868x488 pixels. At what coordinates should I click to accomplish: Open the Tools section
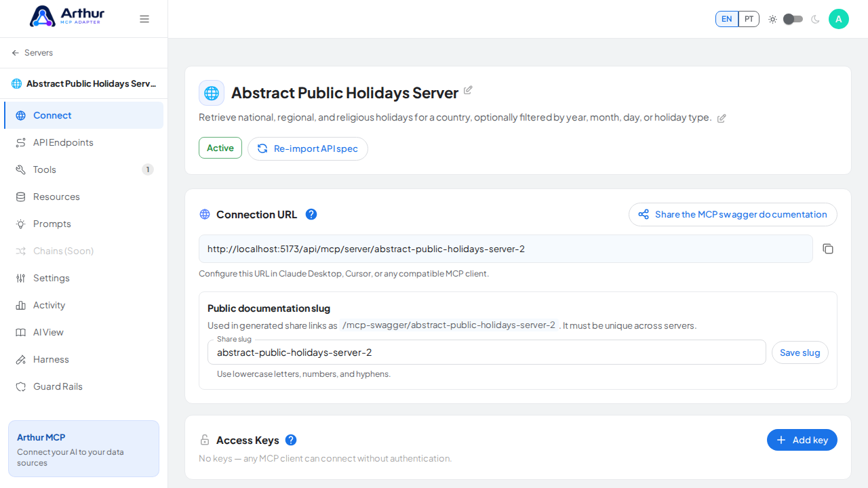click(x=83, y=169)
